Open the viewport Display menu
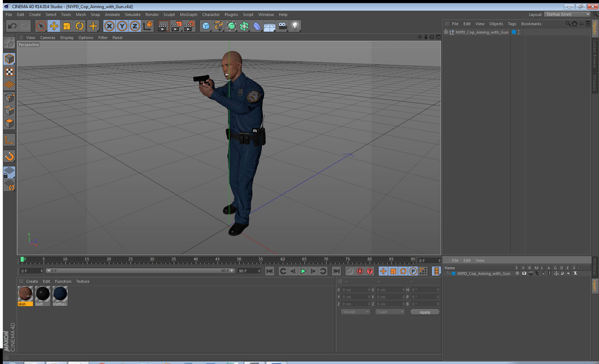The width and height of the screenshot is (599, 364). click(67, 38)
